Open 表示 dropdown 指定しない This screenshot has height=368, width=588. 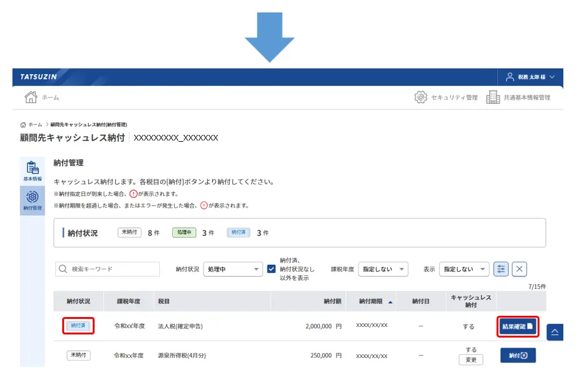[x=464, y=269]
